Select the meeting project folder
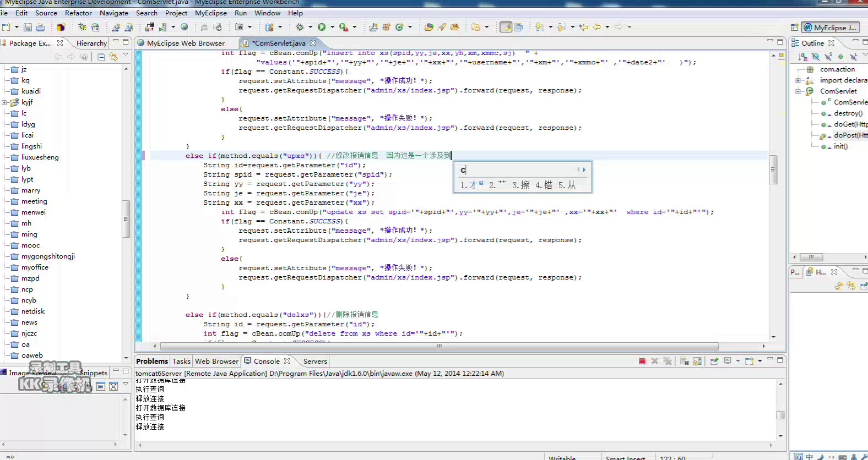Image resolution: width=868 pixels, height=460 pixels. (34, 201)
